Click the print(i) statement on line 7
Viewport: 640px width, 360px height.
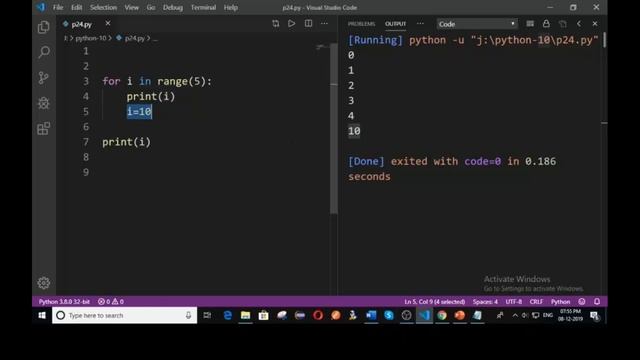pos(127,142)
